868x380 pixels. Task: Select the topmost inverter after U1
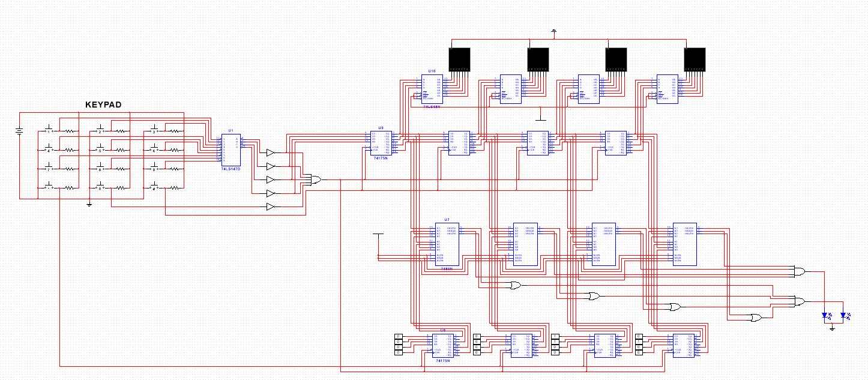[271, 152]
